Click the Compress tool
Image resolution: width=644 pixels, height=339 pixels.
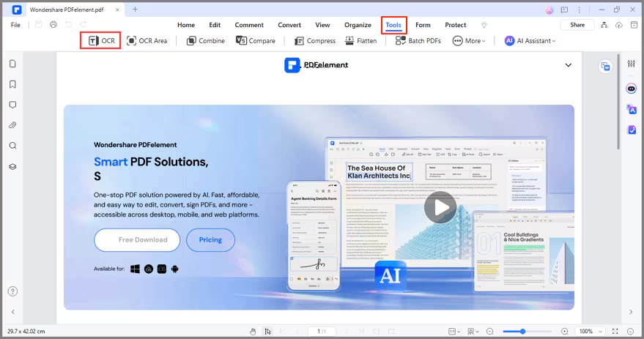(315, 40)
